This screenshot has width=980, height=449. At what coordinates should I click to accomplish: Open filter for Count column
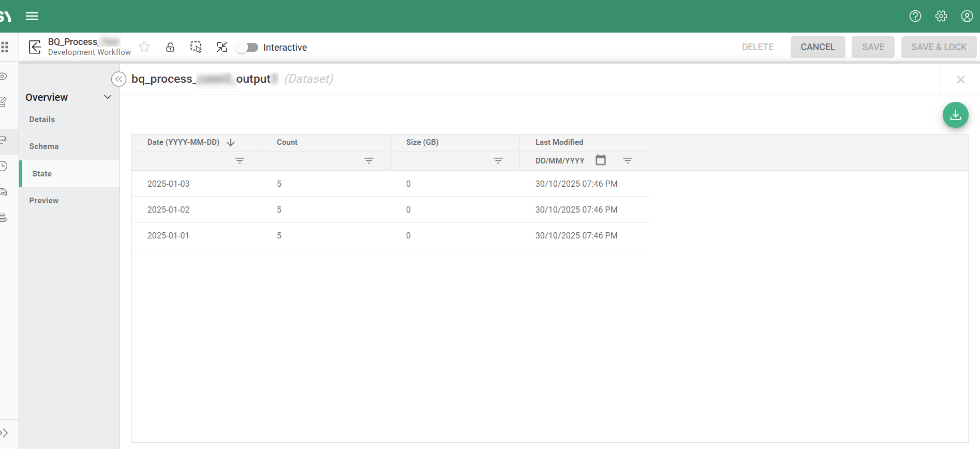coord(368,161)
